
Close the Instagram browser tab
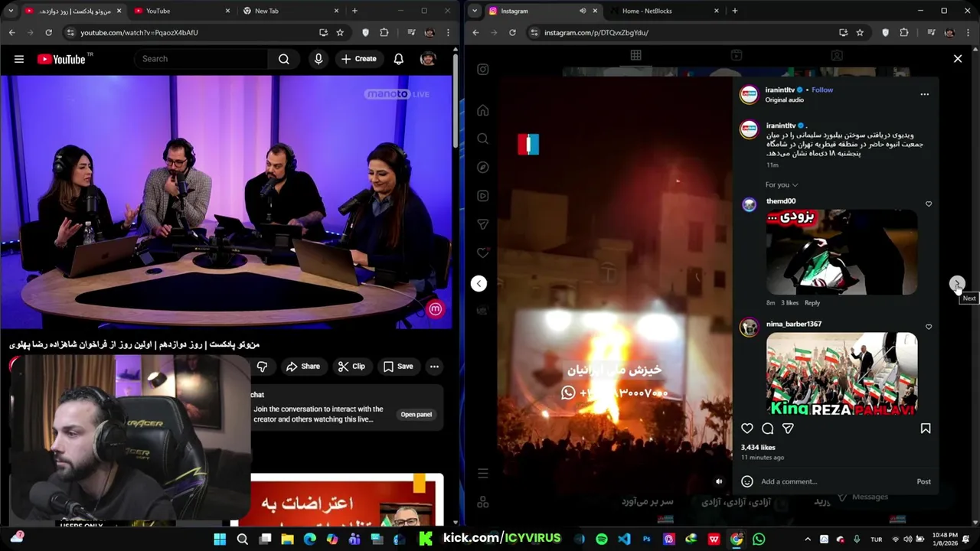tap(595, 11)
